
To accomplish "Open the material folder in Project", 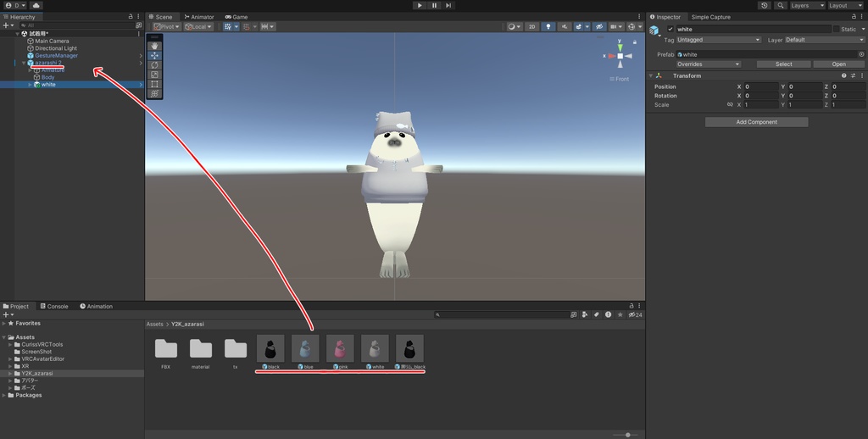I will click(x=200, y=353).
